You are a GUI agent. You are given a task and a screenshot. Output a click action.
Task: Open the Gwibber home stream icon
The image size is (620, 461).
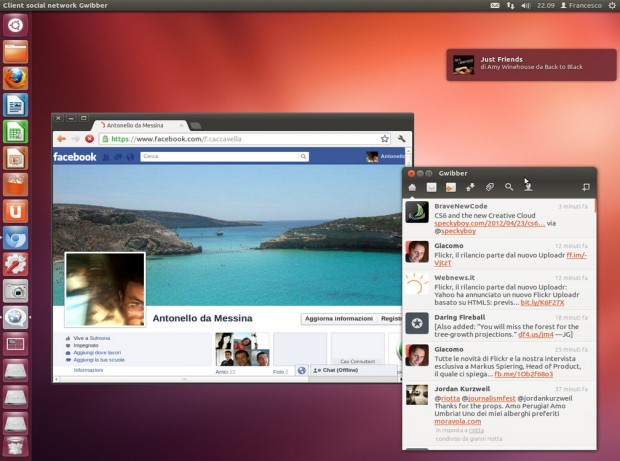412,187
